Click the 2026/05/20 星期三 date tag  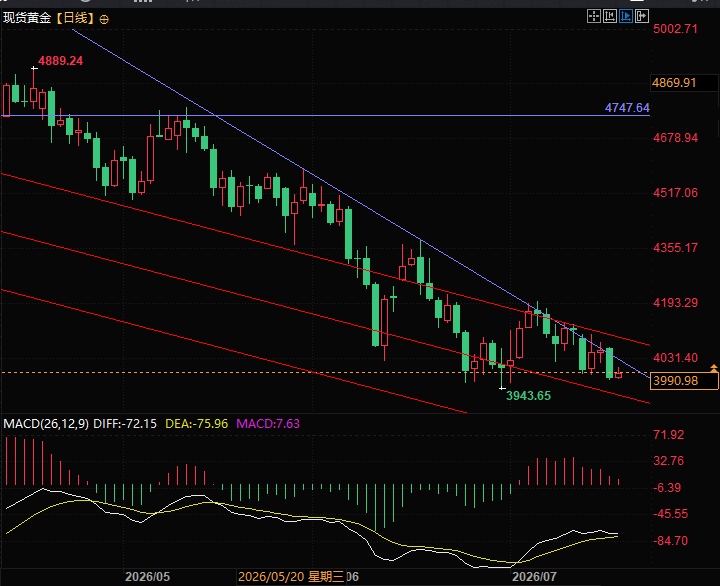click(291, 577)
